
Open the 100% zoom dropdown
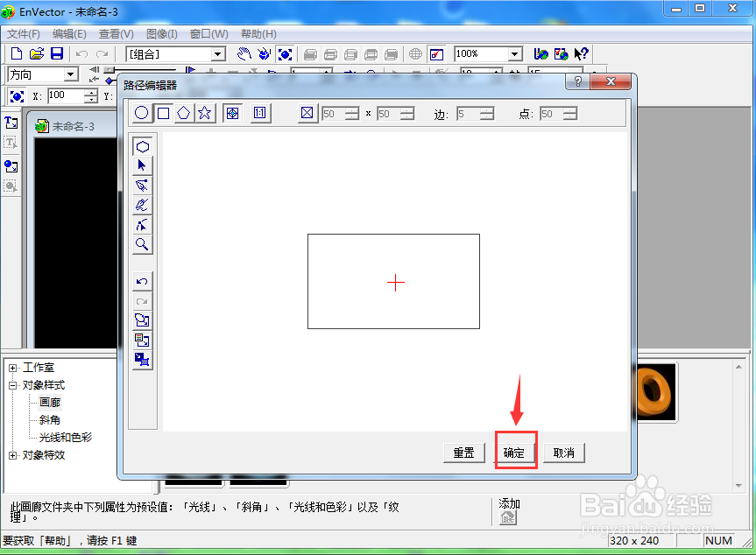tap(515, 54)
